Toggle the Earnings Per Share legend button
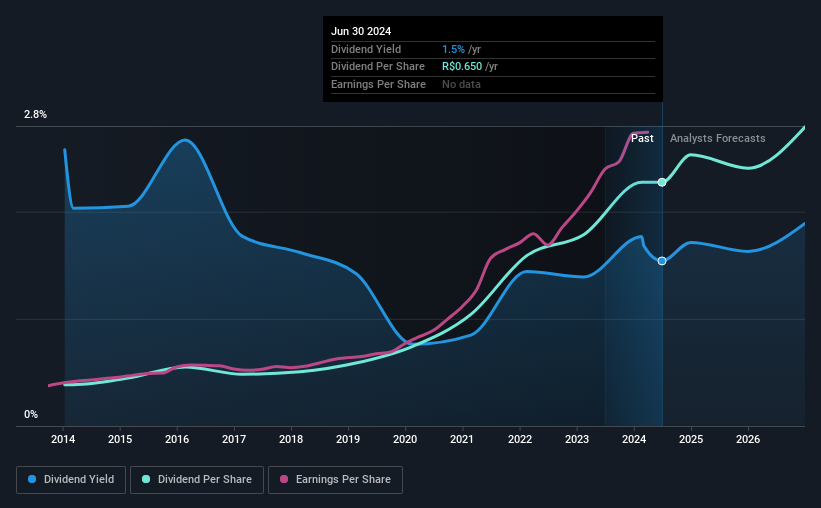Viewport: 821px width, 508px height. coord(335,480)
